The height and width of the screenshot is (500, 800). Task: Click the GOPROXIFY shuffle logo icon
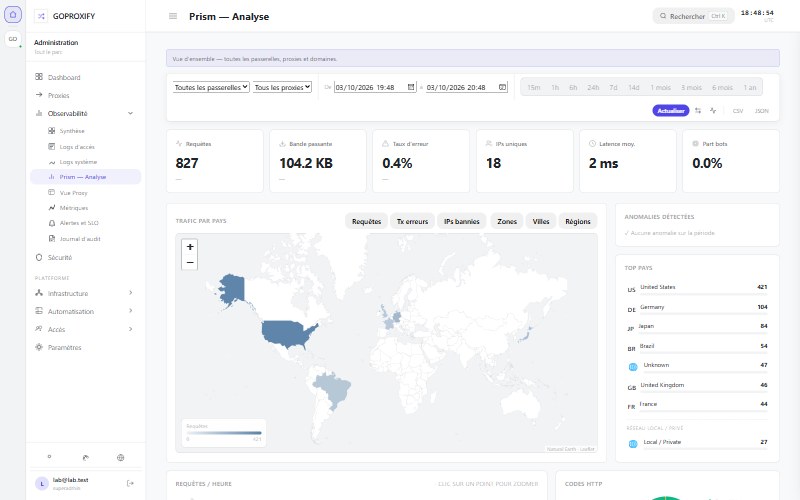point(41,16)
